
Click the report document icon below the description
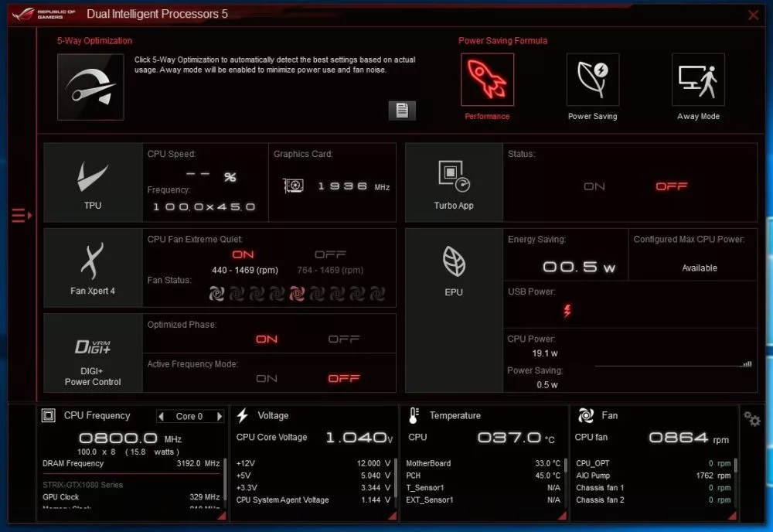click(403, 110)
